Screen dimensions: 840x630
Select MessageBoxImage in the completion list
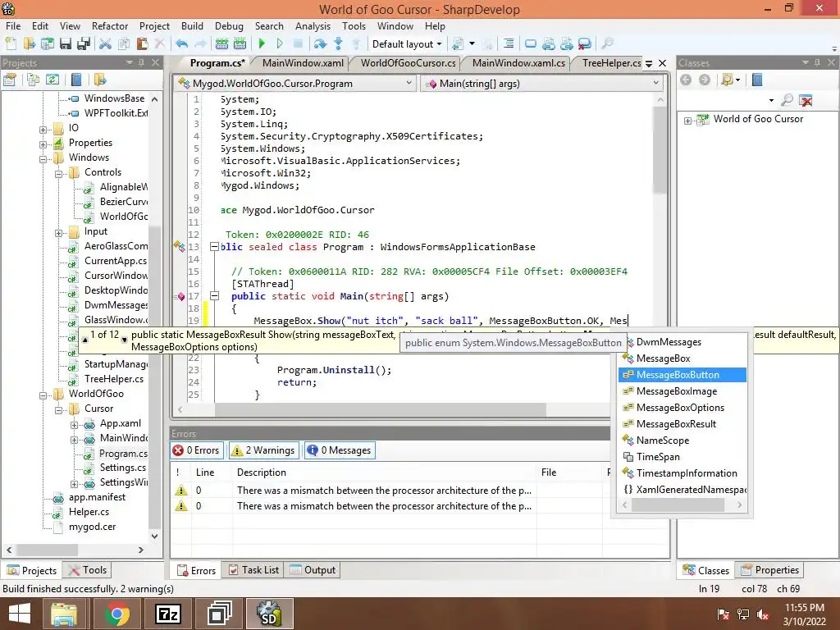coord(682,391)
